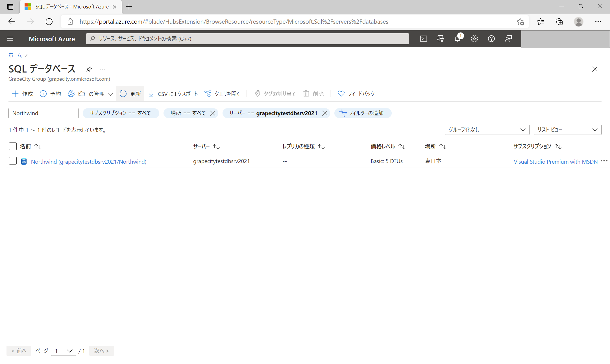Open the List view (リスト ビュー) dropdown
This screenshot has width=610, height=364.
(567, 130)
